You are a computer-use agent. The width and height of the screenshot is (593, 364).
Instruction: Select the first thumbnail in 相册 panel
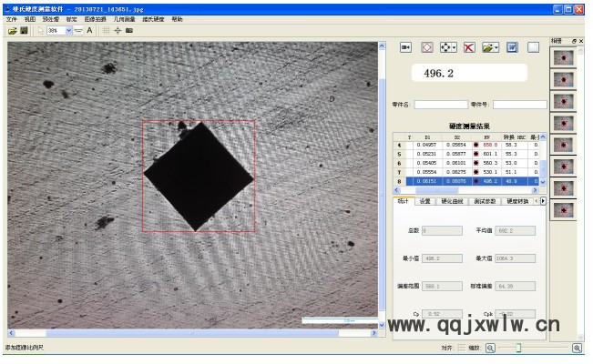click(x=563, y=58)
